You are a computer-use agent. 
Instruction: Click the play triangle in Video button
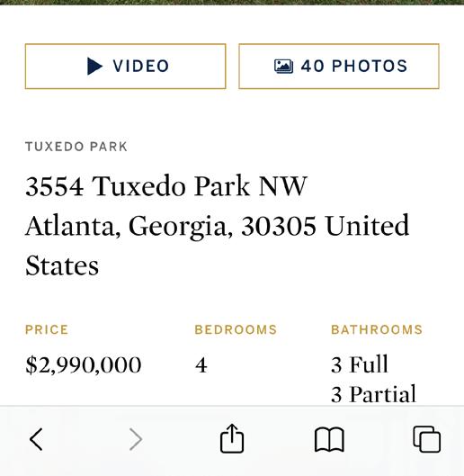94,66
